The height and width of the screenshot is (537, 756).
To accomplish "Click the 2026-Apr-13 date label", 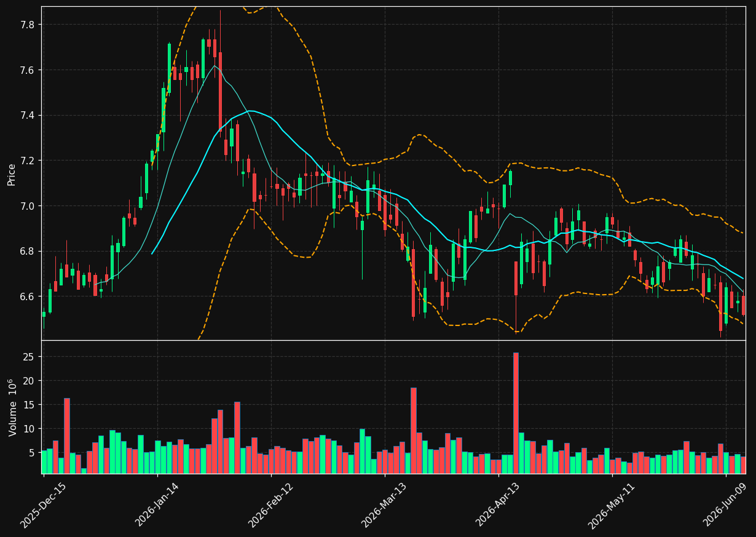I will coord(498,505).
